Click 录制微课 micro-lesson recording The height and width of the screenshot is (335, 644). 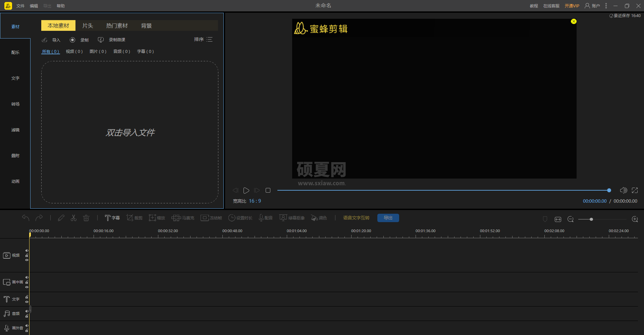coord(111,40)
